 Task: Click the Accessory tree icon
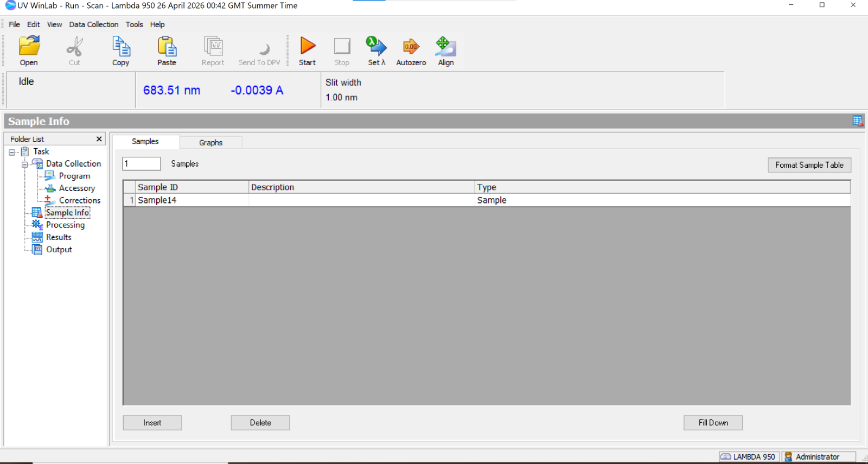(50, 188)
